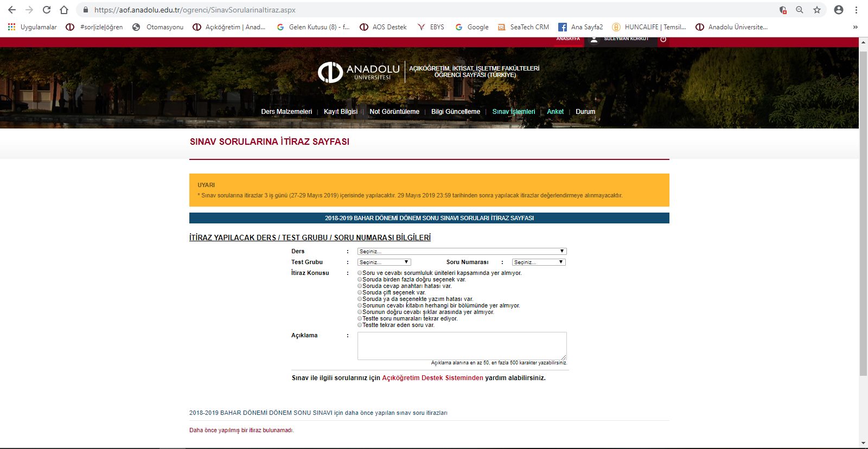Image resolution: width=868 pixels, height=449 pixels.
Task: Go to browser home icon
Action: click(64, 10)
